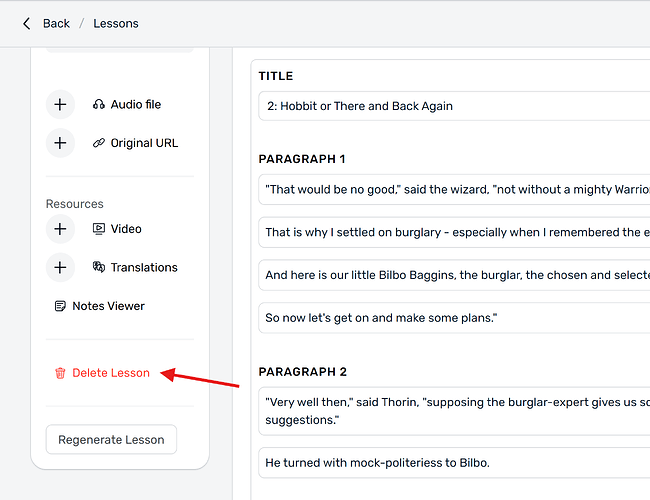650x500 pixels.
Task: Click the back chevron arrow icon
Action: [27, 24]
